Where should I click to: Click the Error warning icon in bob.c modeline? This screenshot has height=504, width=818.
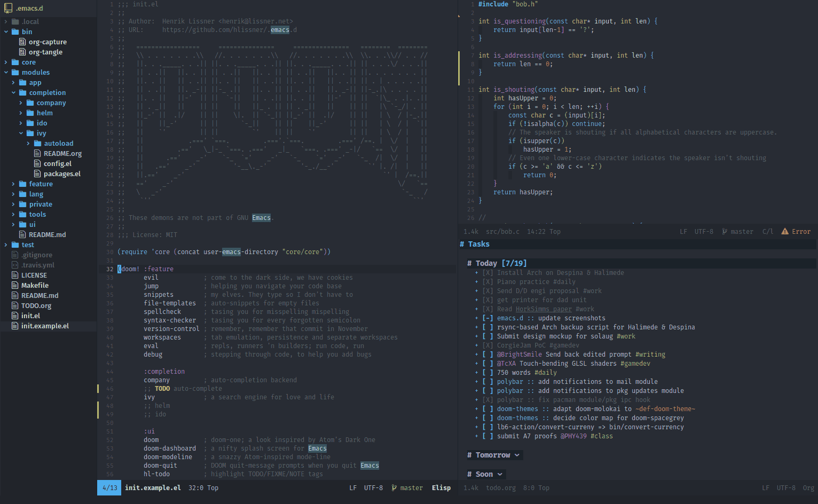[785, 231]
